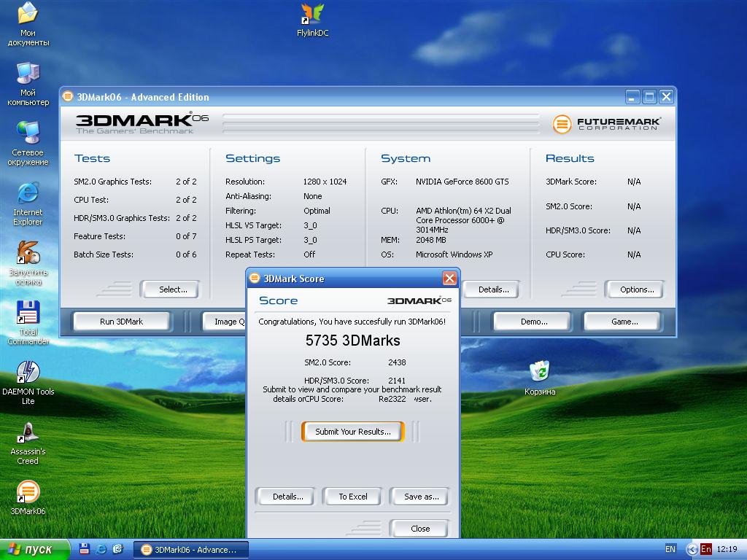Open the DAEMON Tools Lite desktop icon

[28, 373]
